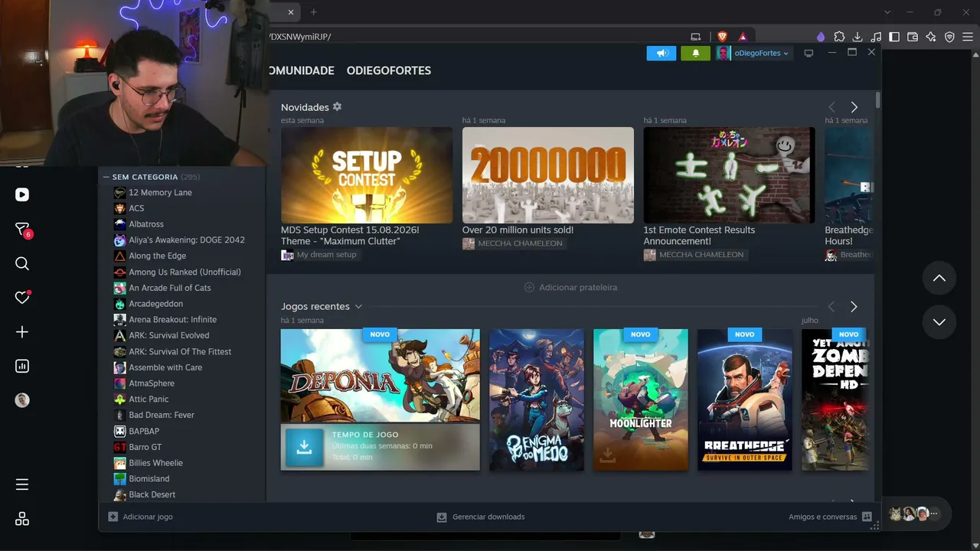Show previous recent games arrow
The height and width of the screenshot is (551, 980).
tap(831, 307)
